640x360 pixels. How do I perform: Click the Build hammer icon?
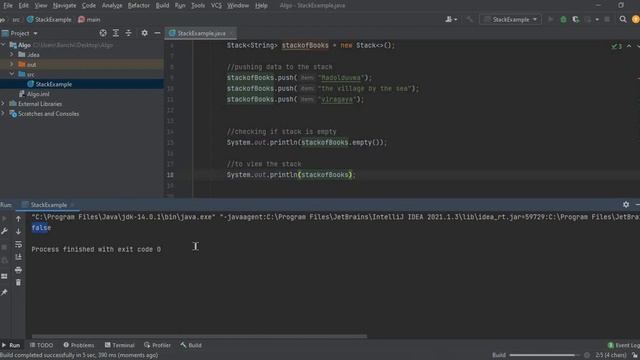coord(470,19)
